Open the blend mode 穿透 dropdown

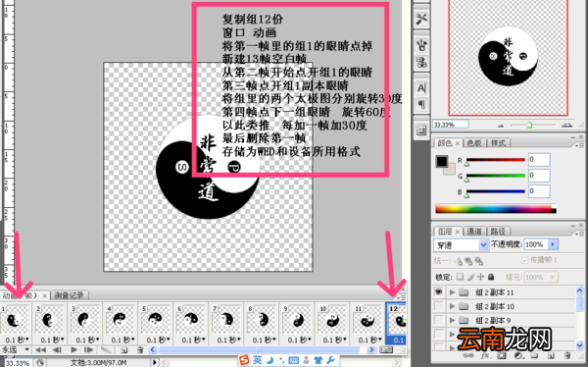pos(461,245)
